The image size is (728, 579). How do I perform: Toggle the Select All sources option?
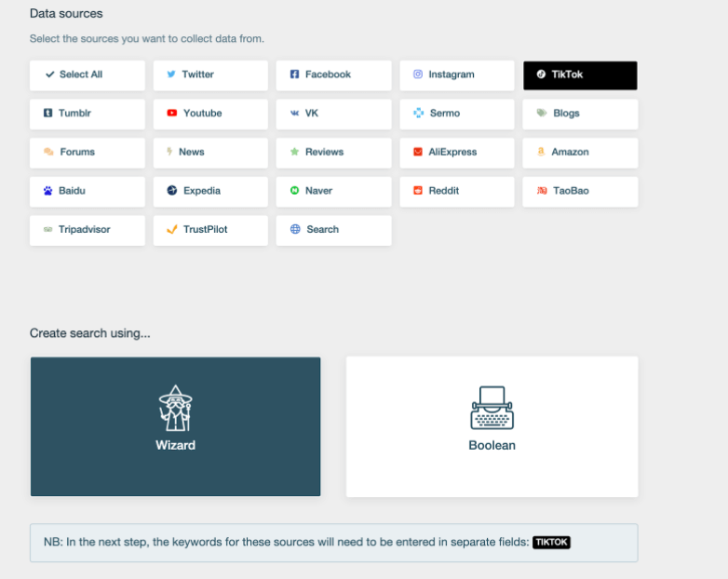coord(88,75)
